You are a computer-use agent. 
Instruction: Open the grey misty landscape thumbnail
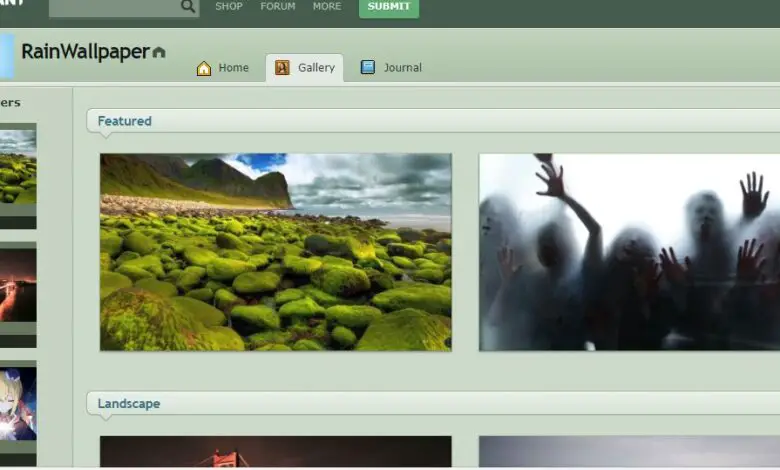click(x=629, y=452)
